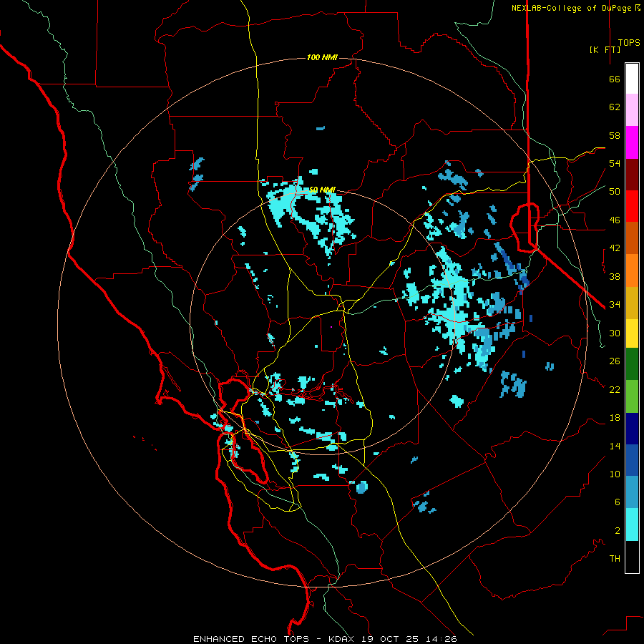644x644 pixels.
Task: Click the bright red 50 kft legend swatch
Action: pyautogui.click(x=632, y=206)
